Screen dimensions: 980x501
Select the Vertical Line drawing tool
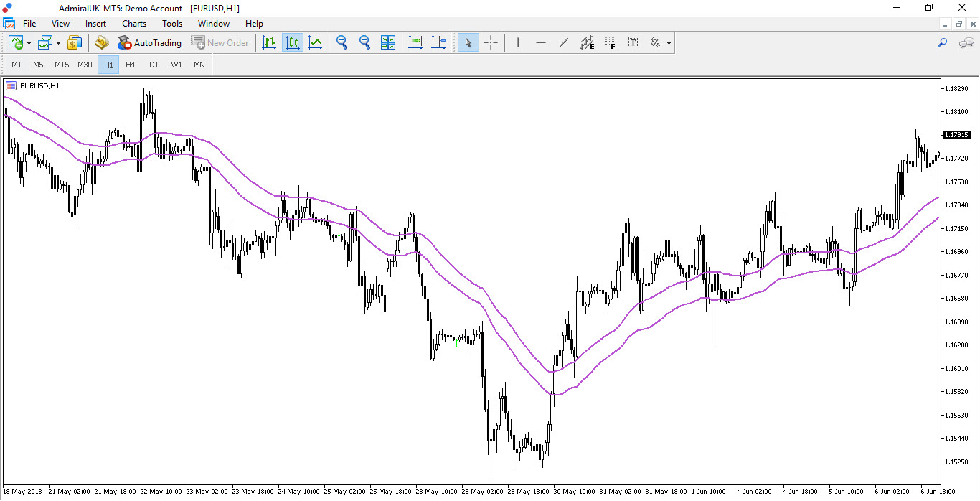coord(517,42)
